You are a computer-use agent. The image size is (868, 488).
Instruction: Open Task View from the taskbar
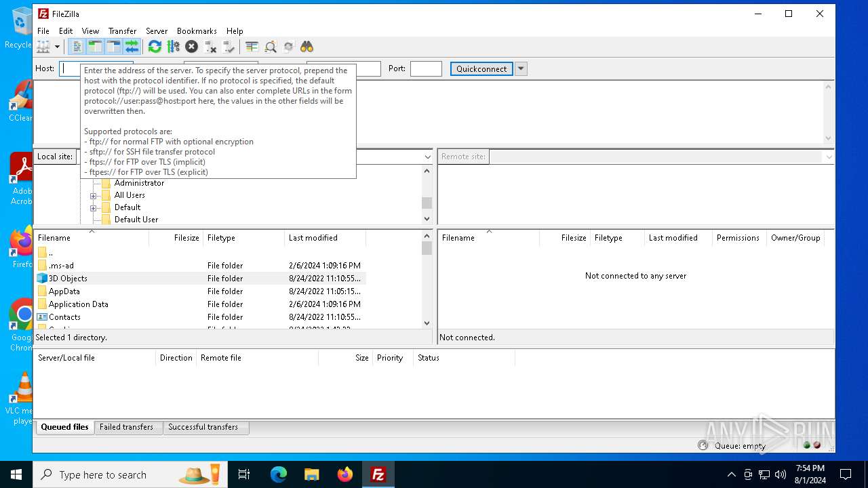pyautogui.click(x=244, y=474)
